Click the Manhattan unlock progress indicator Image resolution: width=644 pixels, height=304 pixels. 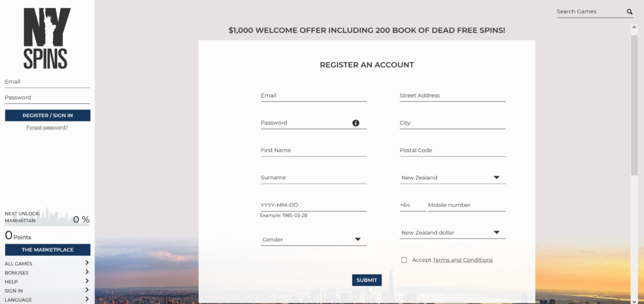click(47, 217)
